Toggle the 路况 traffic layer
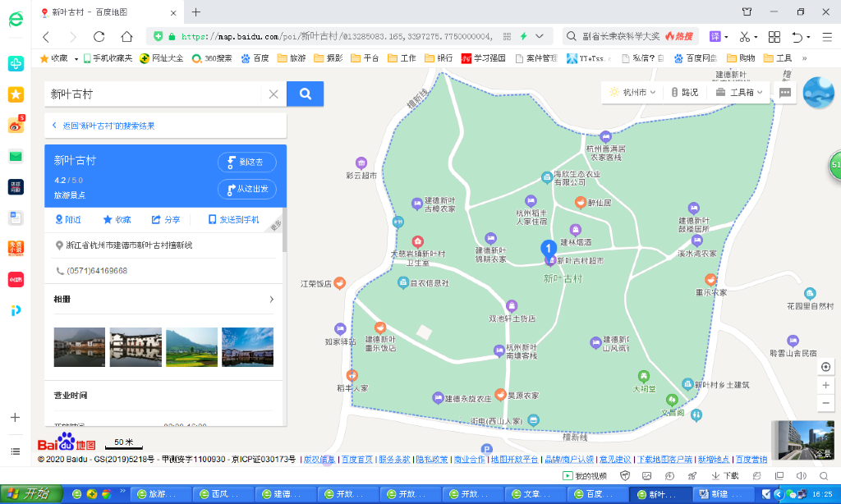The image size is (841, 504). pyautogui.click(x=684, y=92)
